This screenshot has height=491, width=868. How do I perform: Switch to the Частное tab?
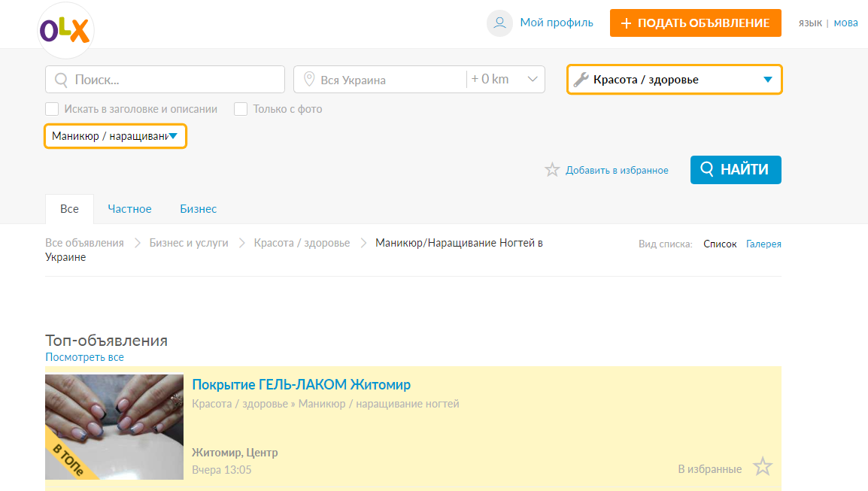129,209
